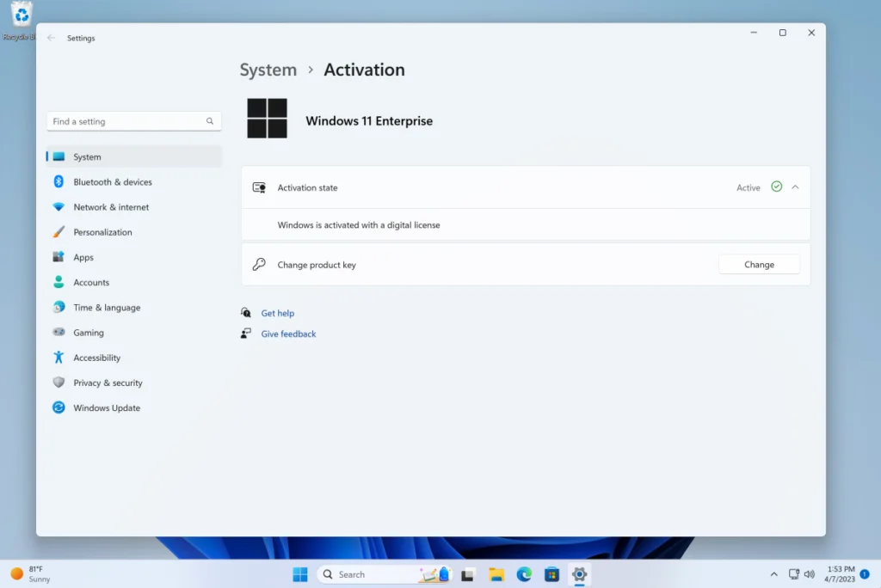
Task: Click the Find a setting search box
Action: tap(127, 122)
